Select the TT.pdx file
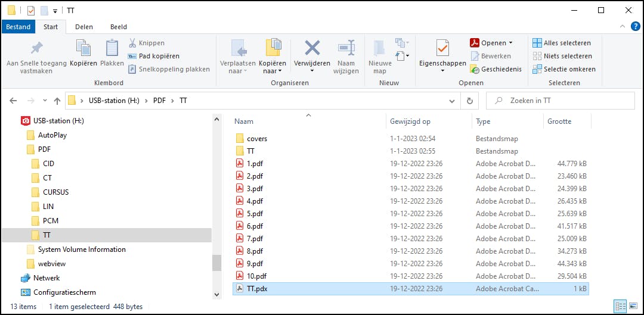The image size is (644, 315). point(411,289)
